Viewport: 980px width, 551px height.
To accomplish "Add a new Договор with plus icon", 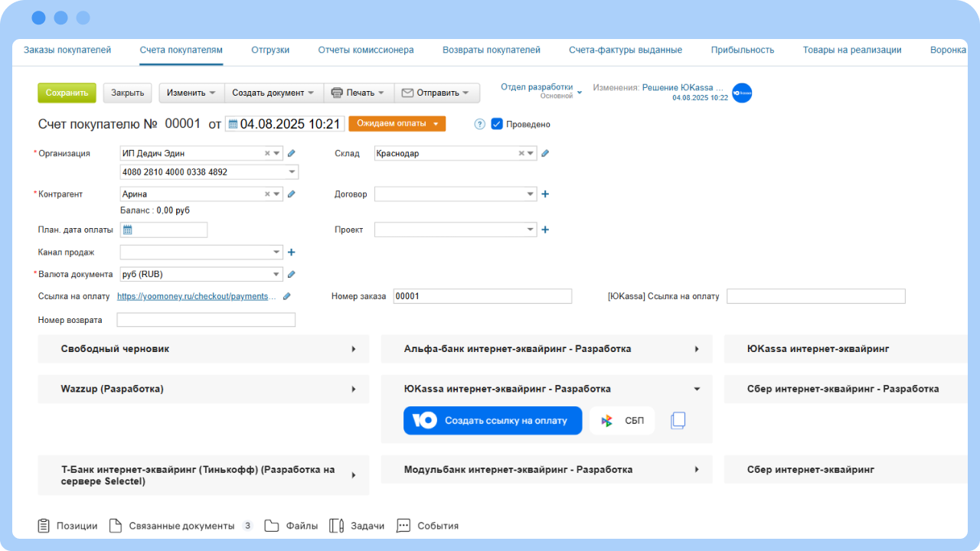I will click(x=545, y=194).
